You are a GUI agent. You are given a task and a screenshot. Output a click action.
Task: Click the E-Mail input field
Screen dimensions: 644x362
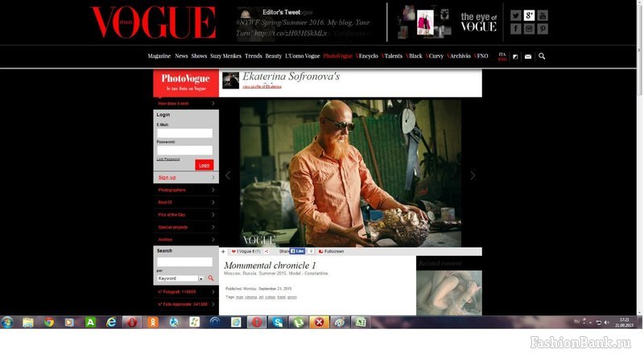pyautogui.click(x=184, y=133)
